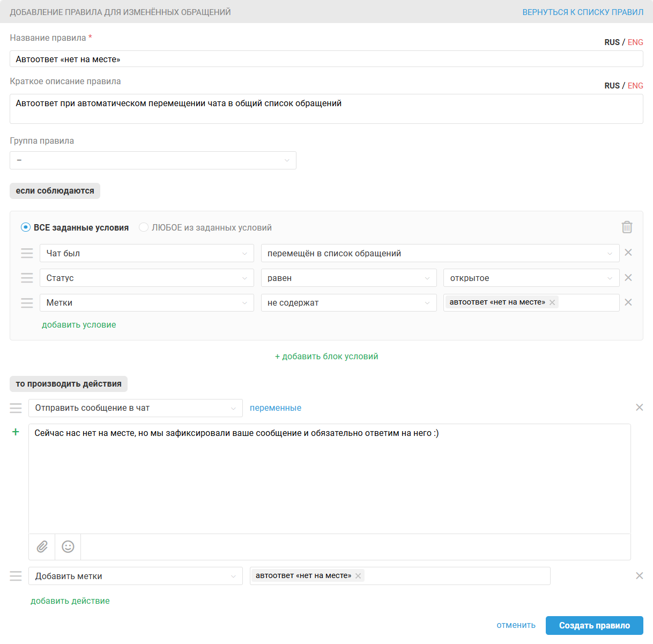Select 'ВСЕ заданные условия' radio button
The height and width of the screenshot is (644, 653).
point(26,227)
